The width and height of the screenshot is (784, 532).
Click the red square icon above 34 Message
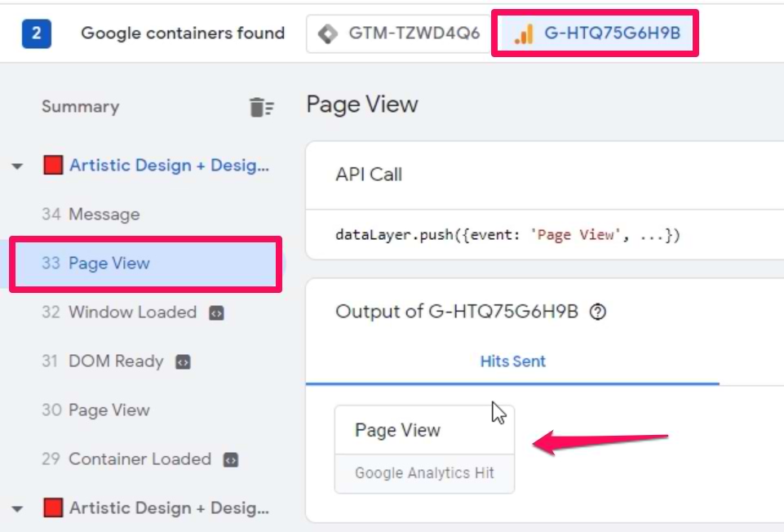tap(53, 166)
